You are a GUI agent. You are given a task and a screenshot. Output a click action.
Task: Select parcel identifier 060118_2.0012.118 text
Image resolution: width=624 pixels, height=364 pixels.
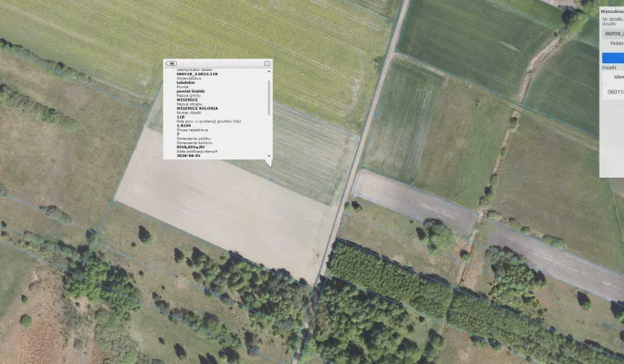[197, 74]
